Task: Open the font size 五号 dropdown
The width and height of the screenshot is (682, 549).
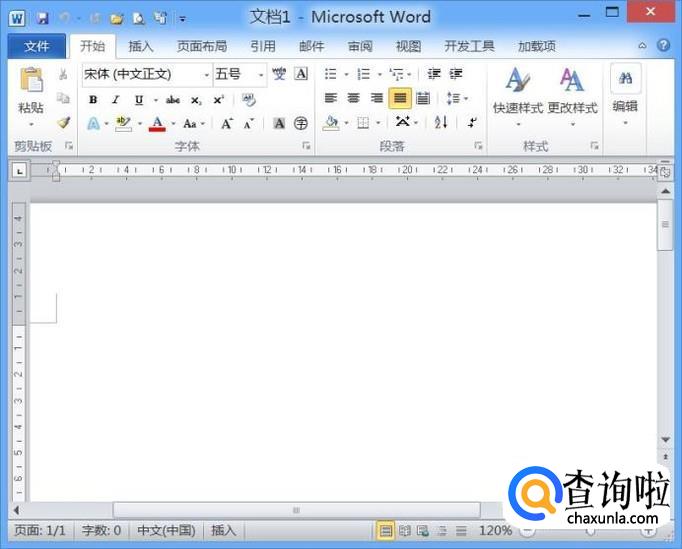Action: point(261,75)
